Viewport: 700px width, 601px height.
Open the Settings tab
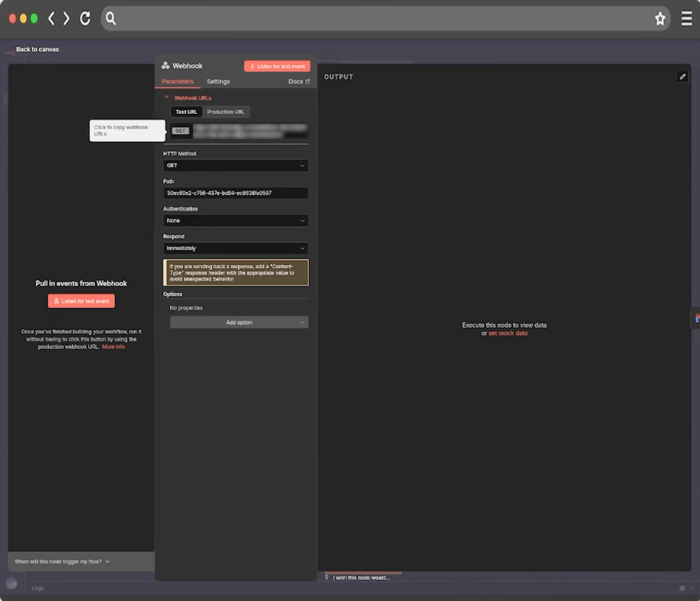click(218, 81)
